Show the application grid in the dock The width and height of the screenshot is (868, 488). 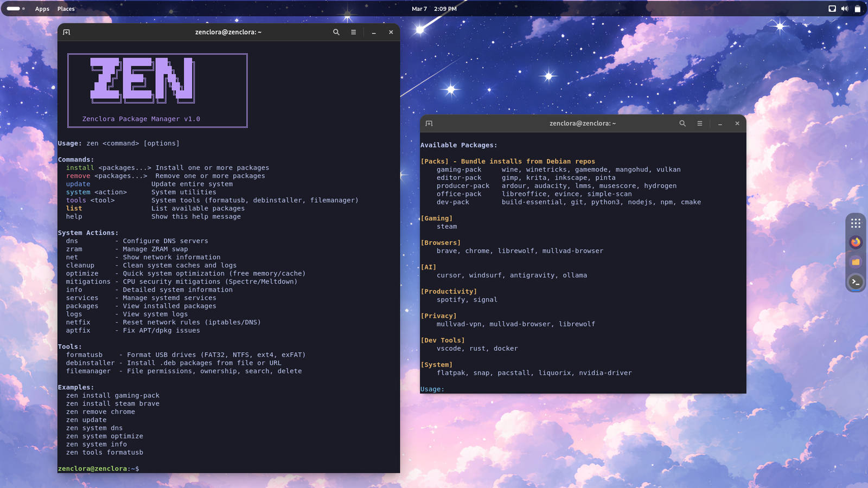tap(856, 223)
